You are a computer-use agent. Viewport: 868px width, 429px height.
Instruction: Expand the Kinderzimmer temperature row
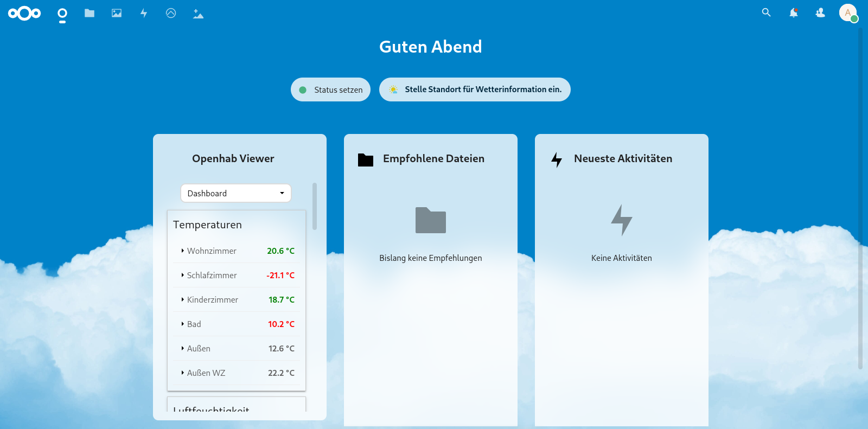(237, 299)
